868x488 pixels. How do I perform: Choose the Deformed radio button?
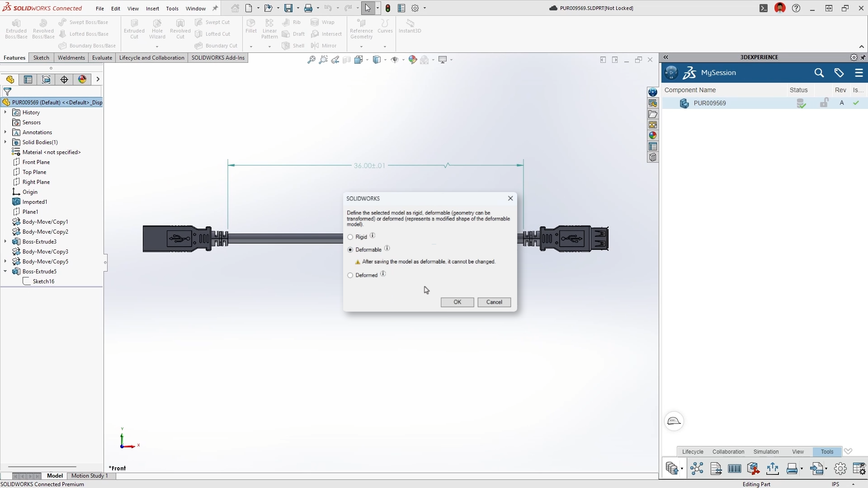pos(350,275)
